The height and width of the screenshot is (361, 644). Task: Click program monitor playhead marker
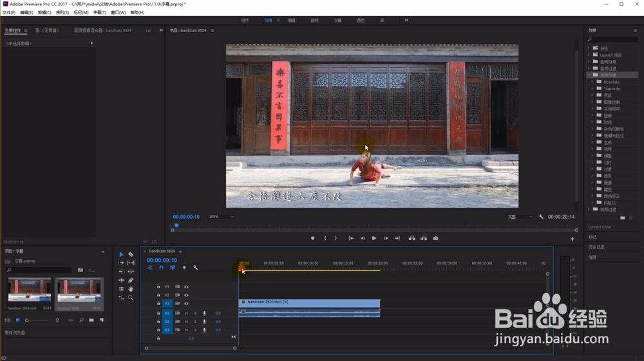pos(176,225)
